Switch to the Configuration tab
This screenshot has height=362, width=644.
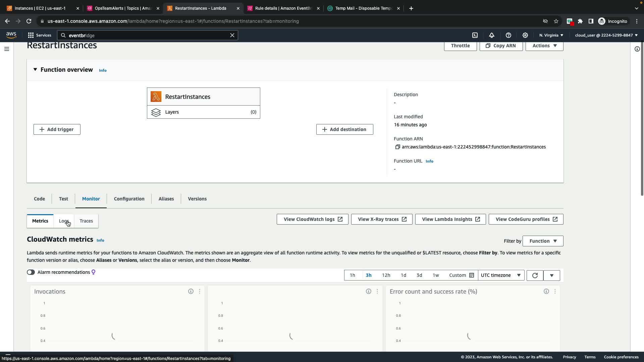[129, 199]
